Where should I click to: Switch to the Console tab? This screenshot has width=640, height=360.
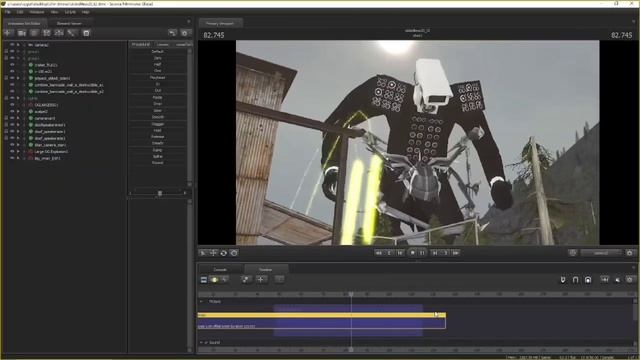click(x=220, y=269)
